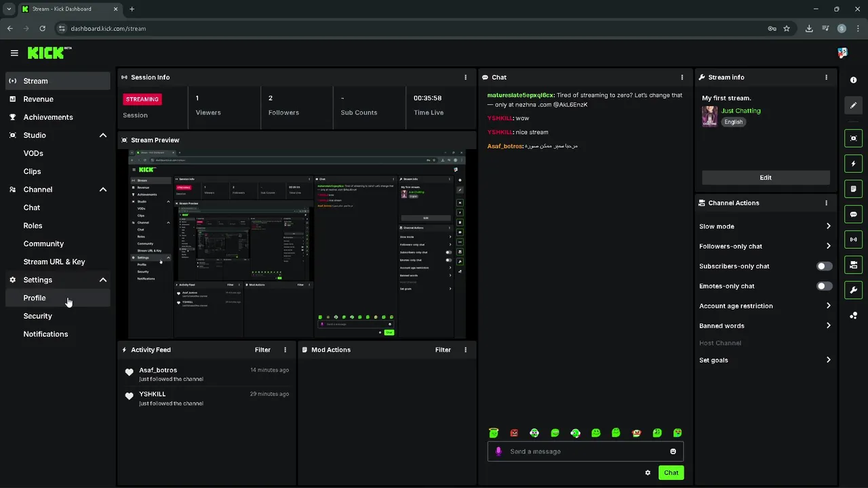868x488 pixels.
Task: Open Activity Feed kebab menu
Action: pyautogui.click(x=285, y=350)
